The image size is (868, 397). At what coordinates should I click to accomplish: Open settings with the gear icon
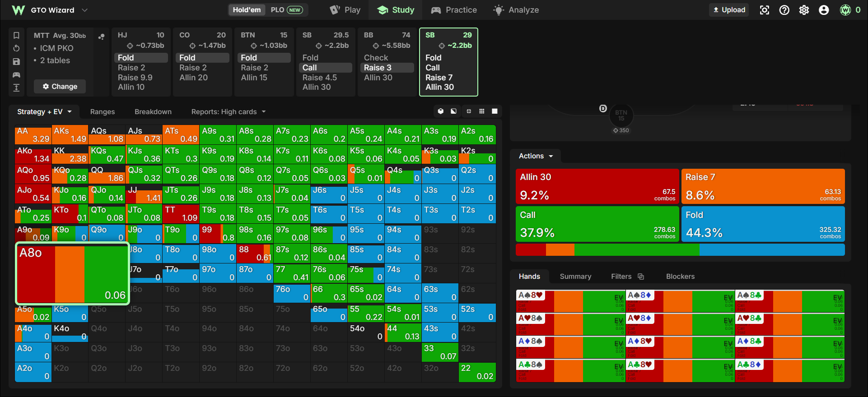pyautogui.click(x=804, y=10)
